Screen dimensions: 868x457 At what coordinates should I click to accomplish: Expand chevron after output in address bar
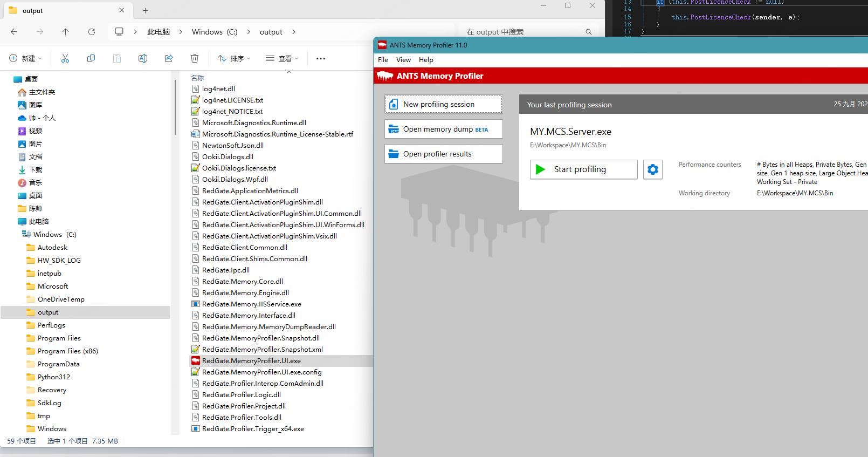(294, 32)
